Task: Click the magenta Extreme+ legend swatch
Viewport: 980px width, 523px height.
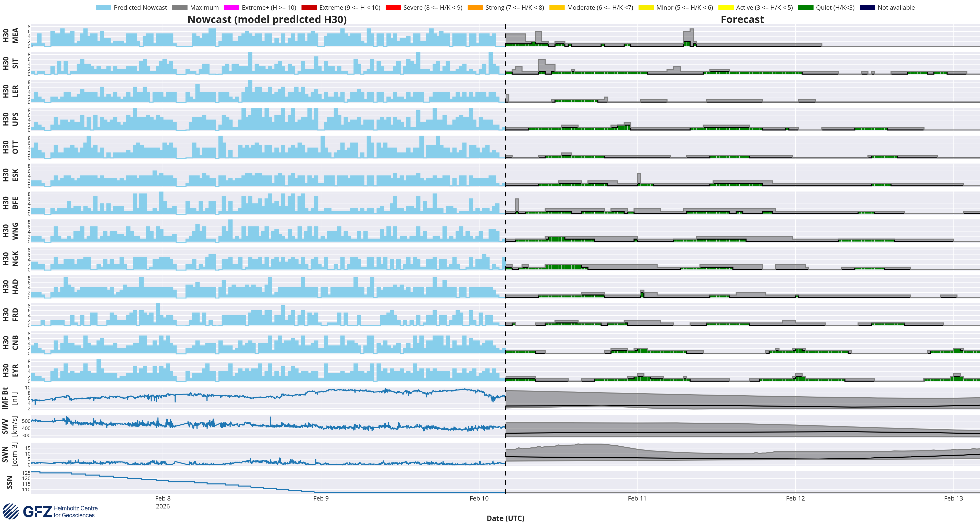Action: (x=231, y=8)
